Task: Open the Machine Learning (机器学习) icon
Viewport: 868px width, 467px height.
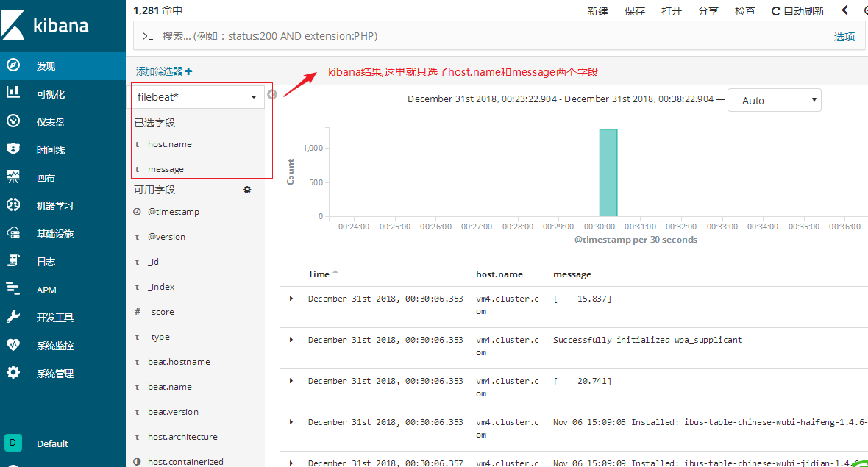Action: tap(13, 204)
